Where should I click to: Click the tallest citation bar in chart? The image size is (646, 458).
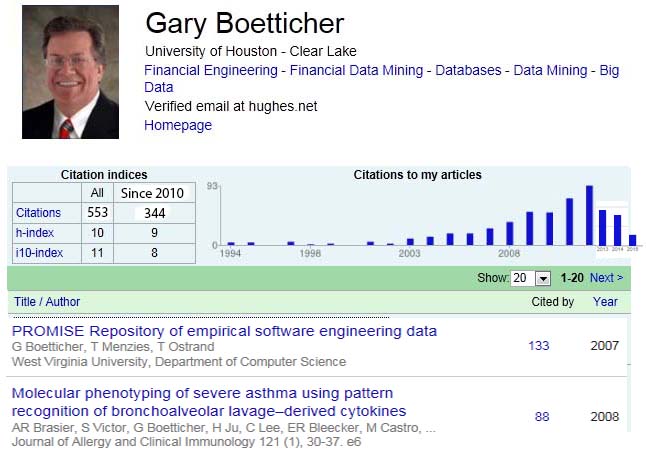590,215
